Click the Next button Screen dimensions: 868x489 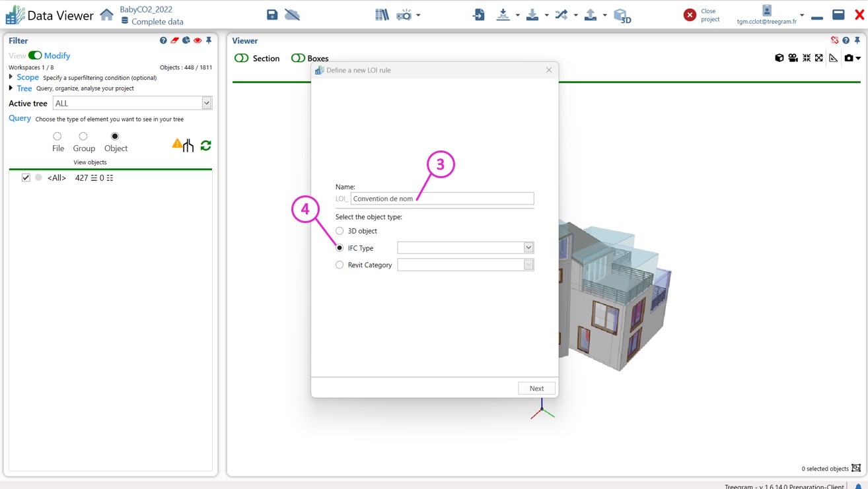(536, 388)
